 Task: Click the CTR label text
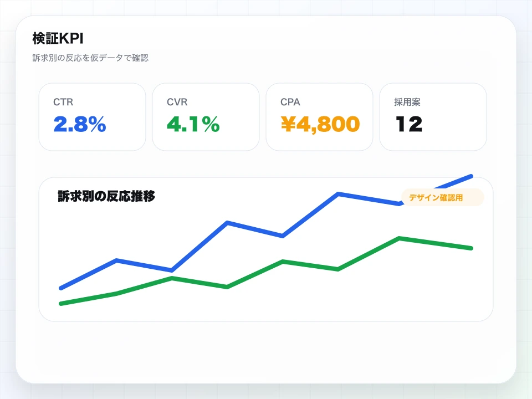[63, 102]
